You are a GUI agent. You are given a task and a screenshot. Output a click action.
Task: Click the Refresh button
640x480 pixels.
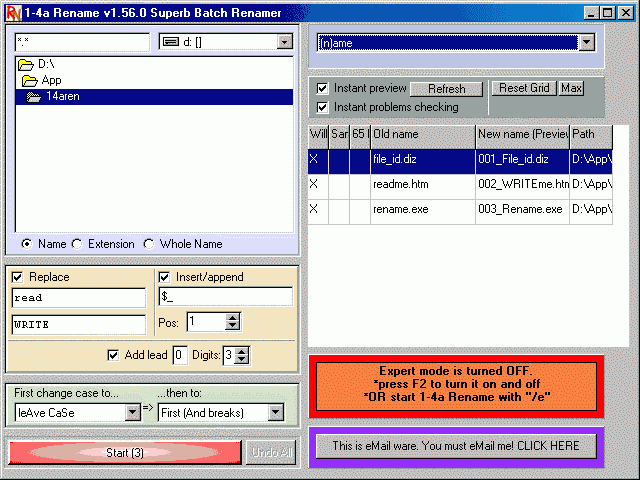click(447, 89)
